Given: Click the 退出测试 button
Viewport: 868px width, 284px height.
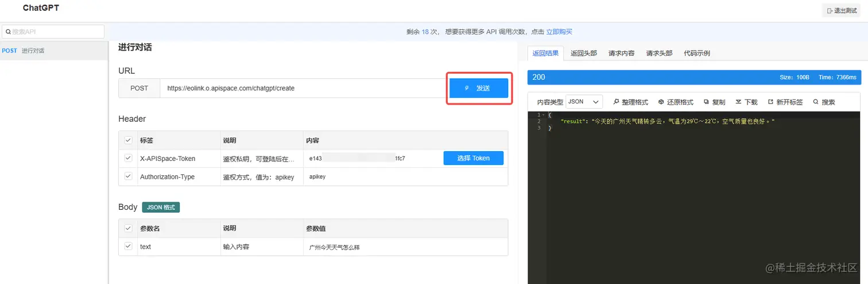Looking at the screenshot, I should 841,10.
